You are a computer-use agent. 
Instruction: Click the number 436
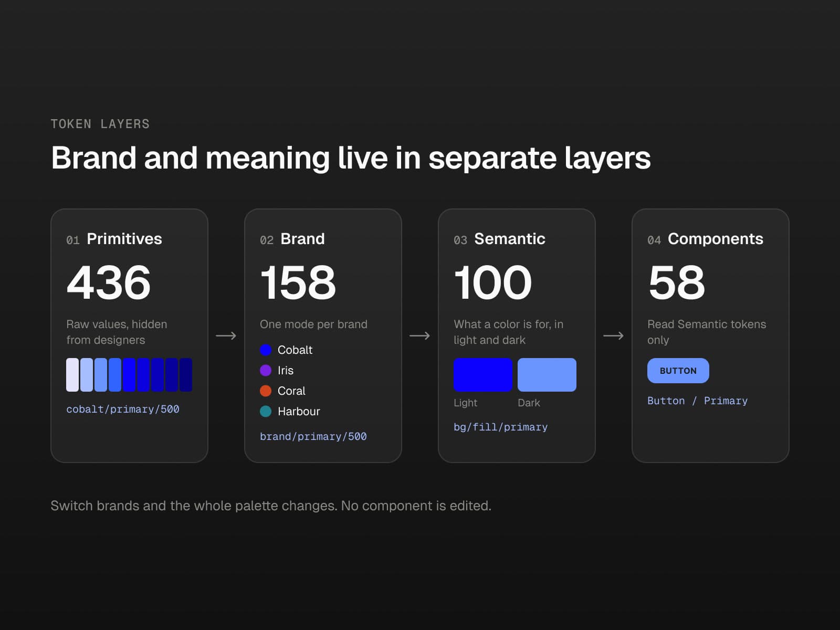pos(109,282)
